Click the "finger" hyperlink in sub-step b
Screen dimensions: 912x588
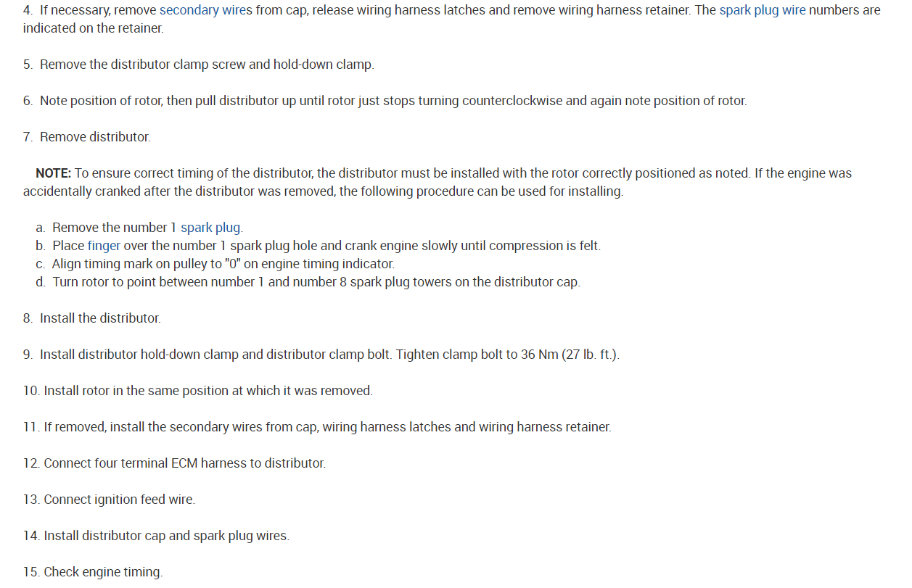pyautogui.click(x=104, y=246)
